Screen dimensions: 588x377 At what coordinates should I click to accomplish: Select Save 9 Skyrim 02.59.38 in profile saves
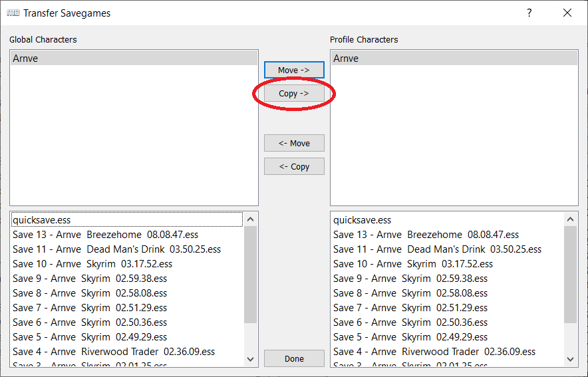448,279
